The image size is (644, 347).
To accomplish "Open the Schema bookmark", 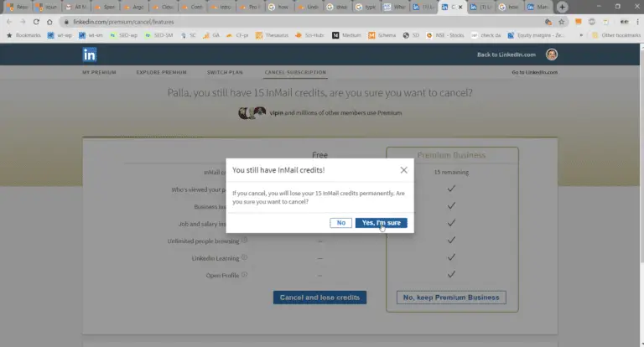I will [x=382, y=35].
